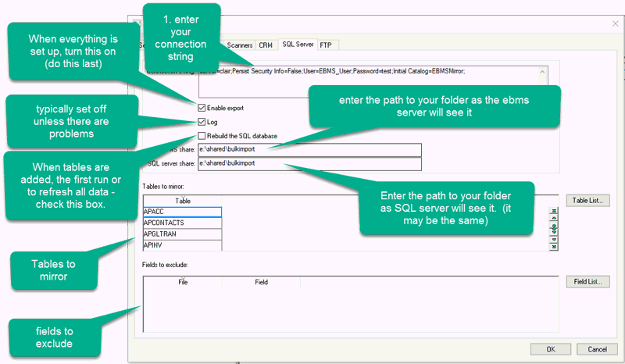Image resolution: width=625 pixels, height=364 pixels.
Task: Focus the SQL server share path field
Action: point(309,164)
